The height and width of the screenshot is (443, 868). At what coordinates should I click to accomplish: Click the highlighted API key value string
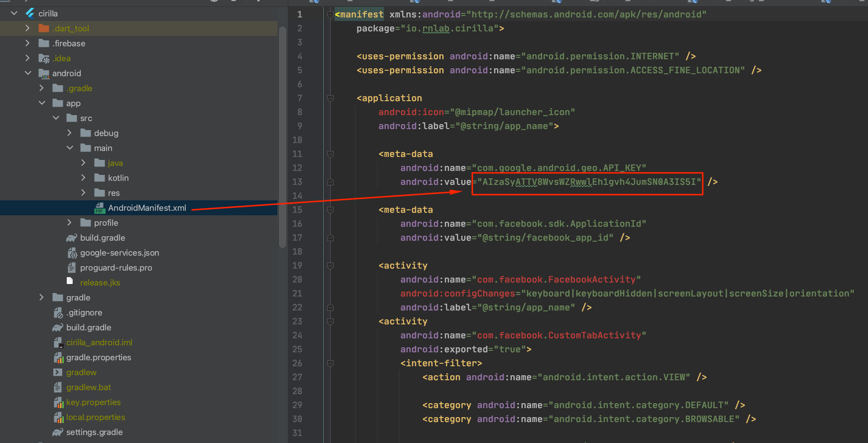(589, 182)
